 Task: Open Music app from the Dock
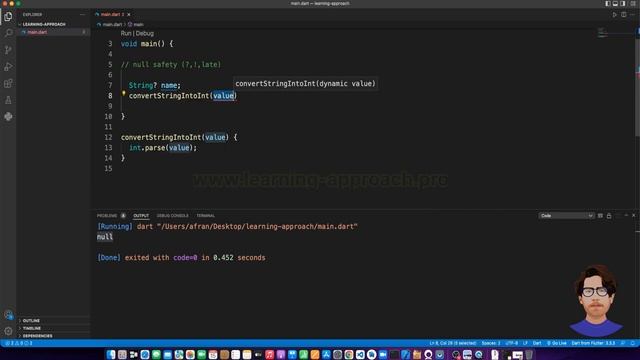[269, 355]
